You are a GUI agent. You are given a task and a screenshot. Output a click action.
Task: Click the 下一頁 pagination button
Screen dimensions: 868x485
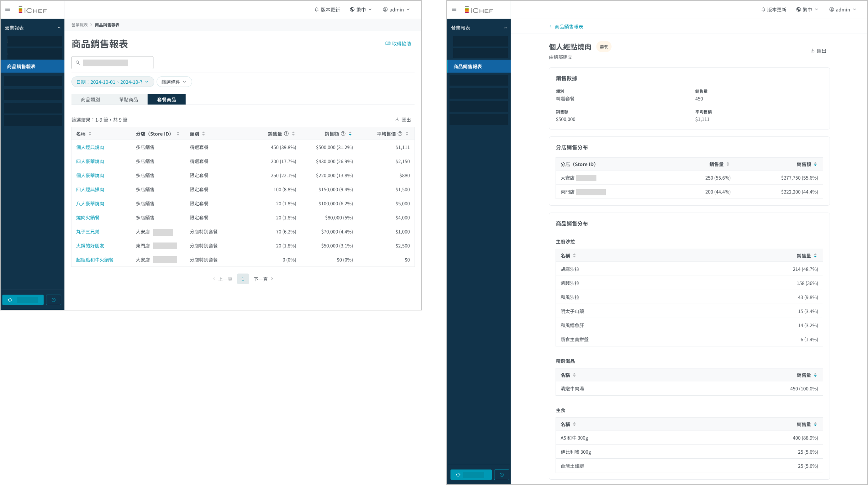pyautogui.click(x=263, y=279)
